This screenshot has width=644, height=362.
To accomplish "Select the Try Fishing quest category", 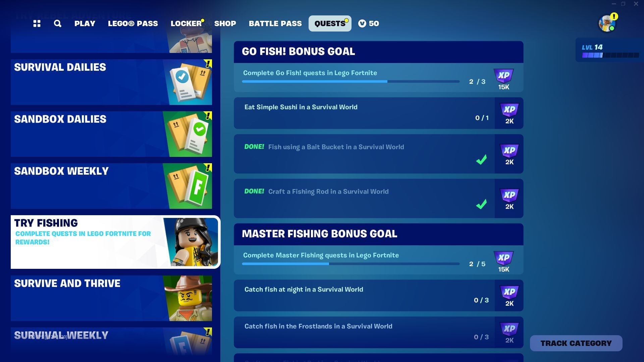I will pyautogui.click(x=115, y=242).
